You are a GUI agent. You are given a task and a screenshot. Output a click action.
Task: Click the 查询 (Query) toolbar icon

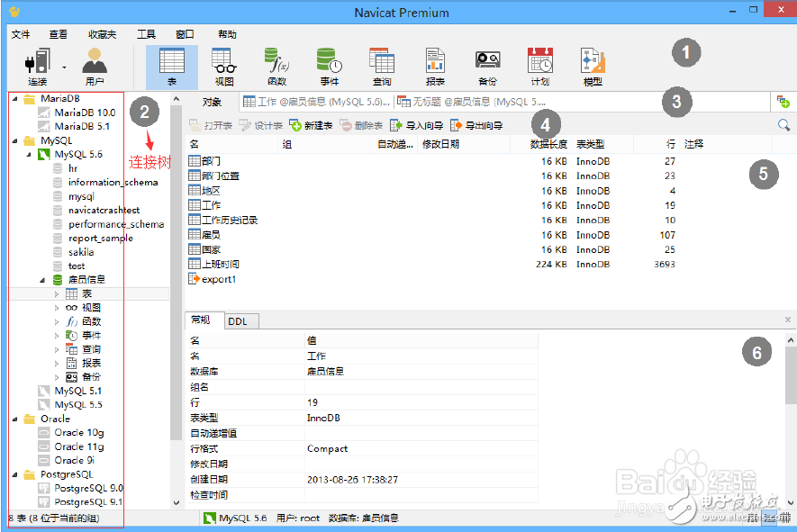(382, 63)
